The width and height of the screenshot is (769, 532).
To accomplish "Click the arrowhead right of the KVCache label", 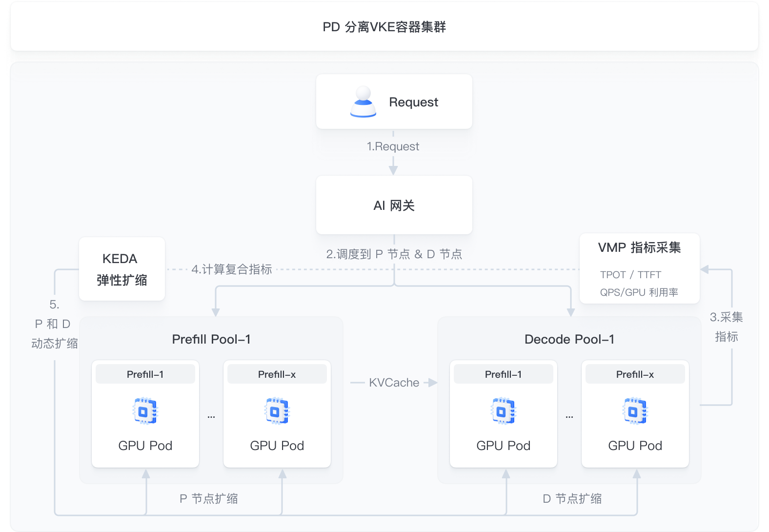I will pos(432,383).
